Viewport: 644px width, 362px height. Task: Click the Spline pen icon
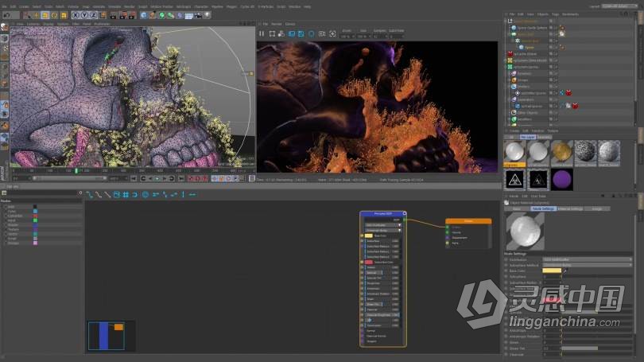[153, 15]
